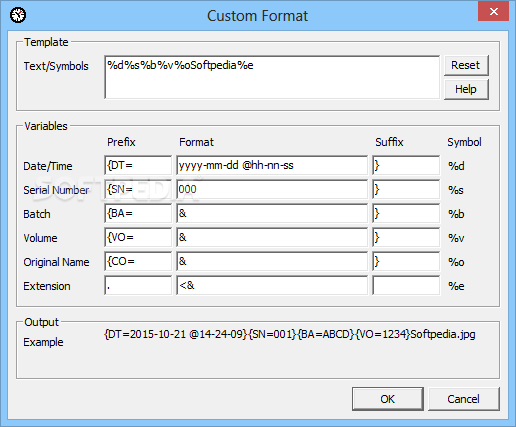The image size is (516, 427).
Task: Click the Serial Number format field showing 000
Action: (272, 189)
